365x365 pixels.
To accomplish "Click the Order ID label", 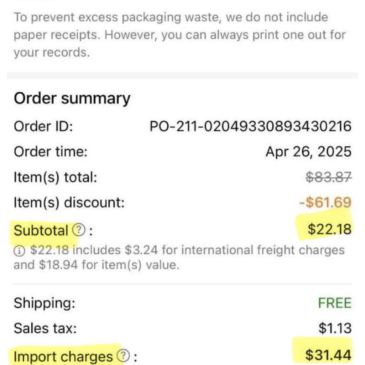I will [x=43, y=127].
